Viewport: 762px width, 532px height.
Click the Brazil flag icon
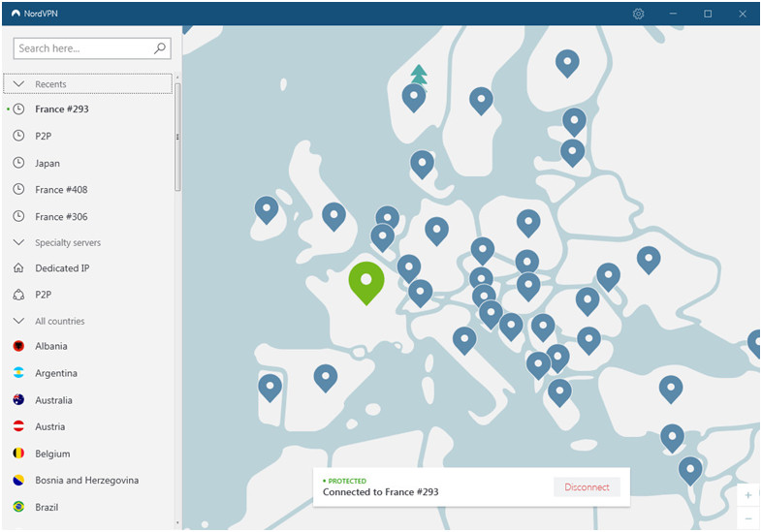pos(18,507)
